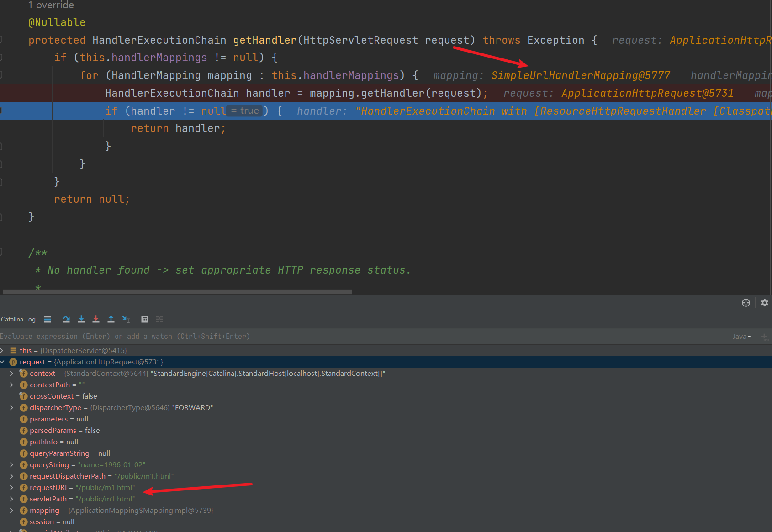Switch to the Catalina Log tab
This screenshot has width=772, height=532.
point(18,319)
